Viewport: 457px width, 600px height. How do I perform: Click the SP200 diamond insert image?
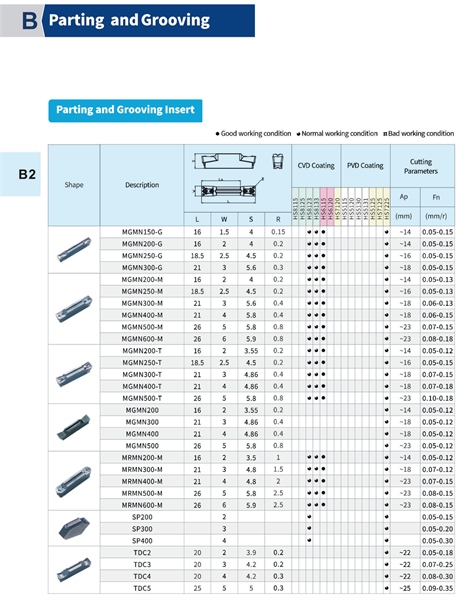coord(74,528)
